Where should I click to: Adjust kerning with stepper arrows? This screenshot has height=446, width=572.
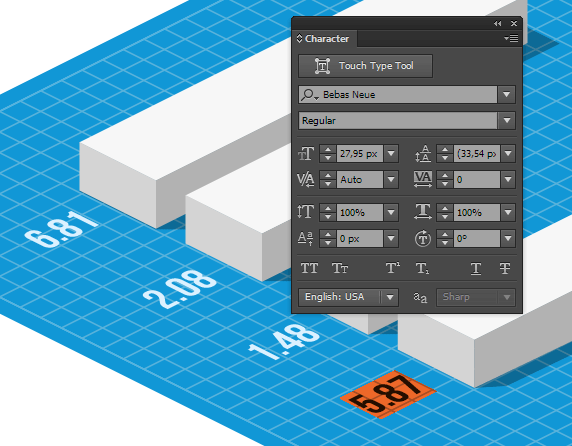[328, 179]
